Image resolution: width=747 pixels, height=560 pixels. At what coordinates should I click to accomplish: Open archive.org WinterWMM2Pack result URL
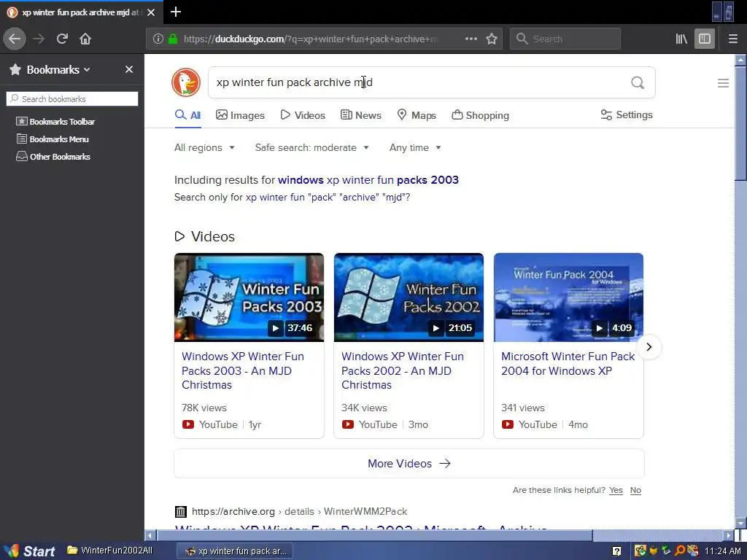coord(299,511)
